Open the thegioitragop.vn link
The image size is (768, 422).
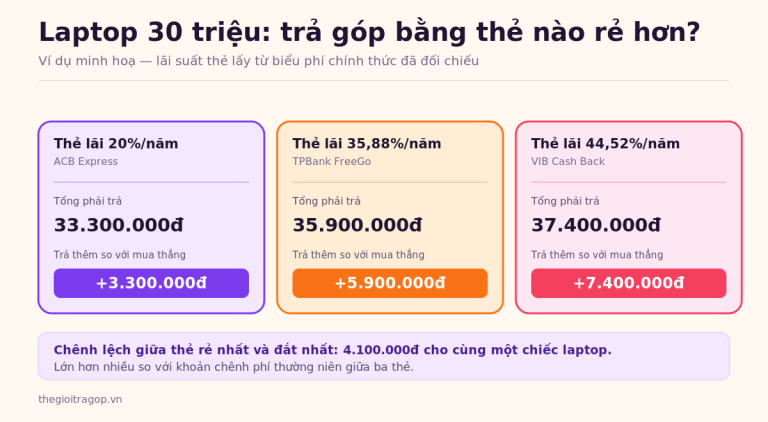tap(80, 399)
